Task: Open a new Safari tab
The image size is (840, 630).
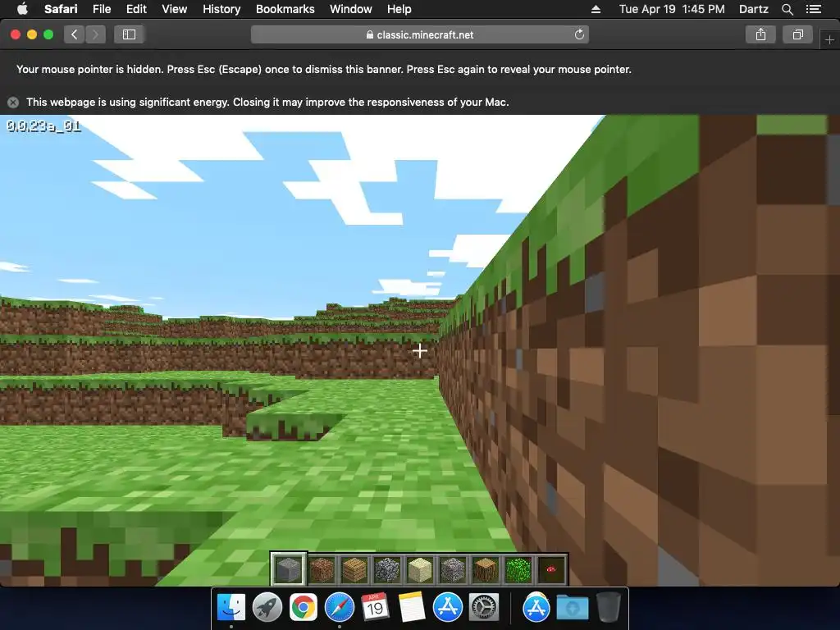Action: coord(829,39)
